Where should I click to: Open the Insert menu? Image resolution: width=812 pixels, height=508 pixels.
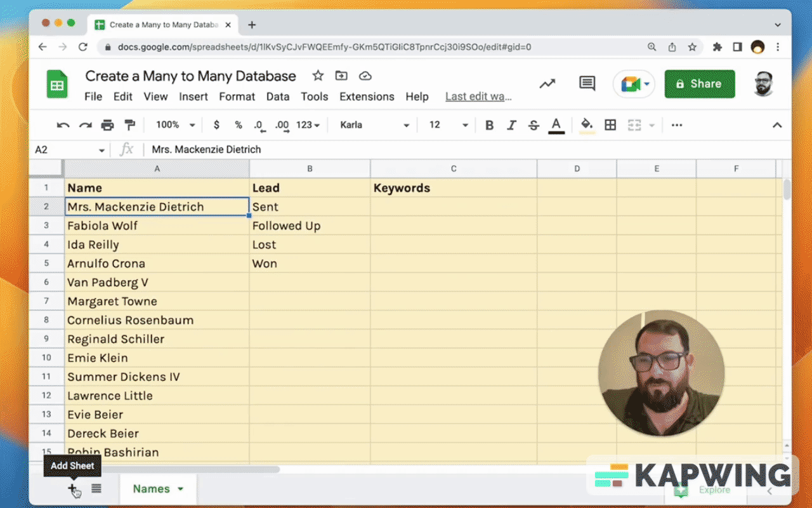tap(193, 97)
